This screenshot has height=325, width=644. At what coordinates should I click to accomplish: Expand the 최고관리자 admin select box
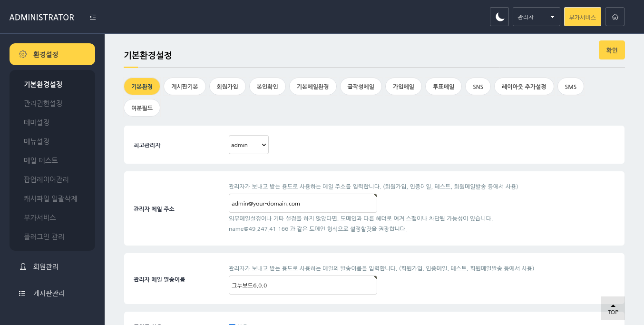[x=248, y=145]
